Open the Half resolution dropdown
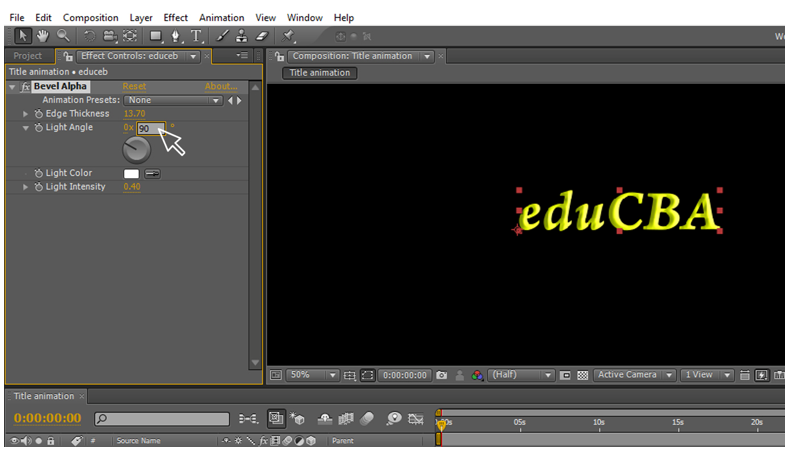Image resolution: width=788 pixels, height=450 pixels. 521,375
